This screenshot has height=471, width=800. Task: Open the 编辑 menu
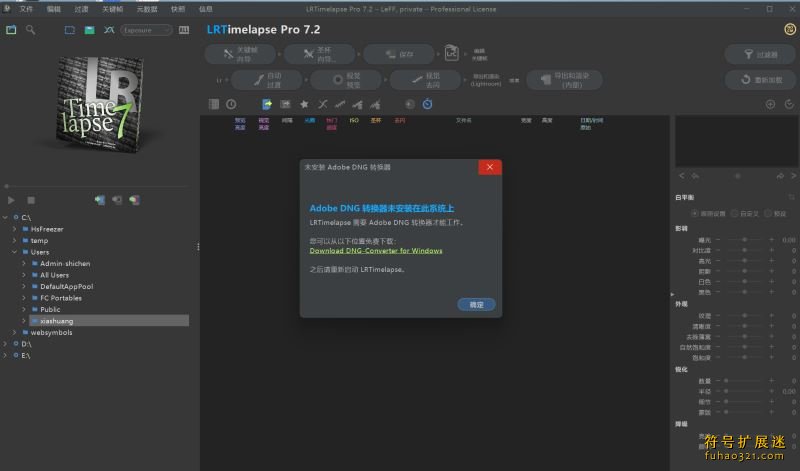point(54,9)
